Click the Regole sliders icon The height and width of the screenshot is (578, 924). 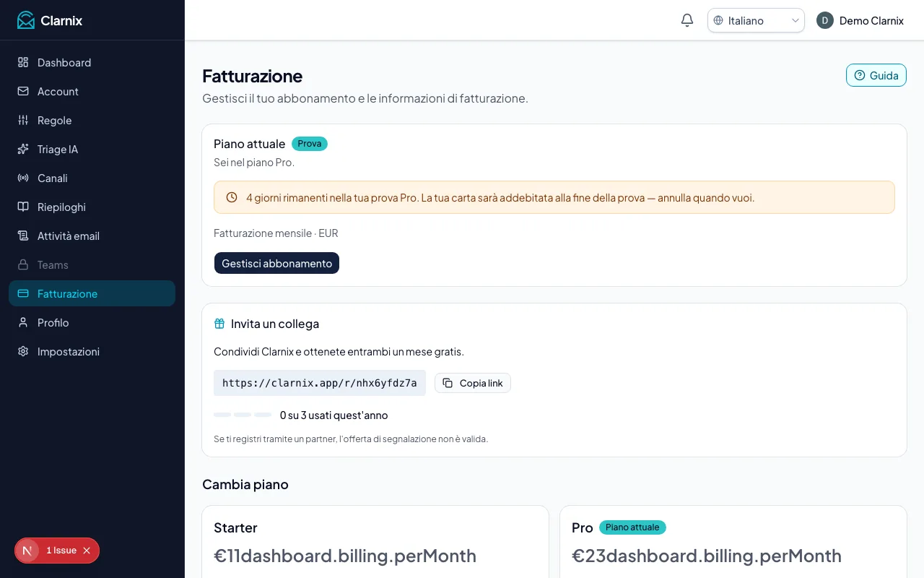(x=23, y=120)
